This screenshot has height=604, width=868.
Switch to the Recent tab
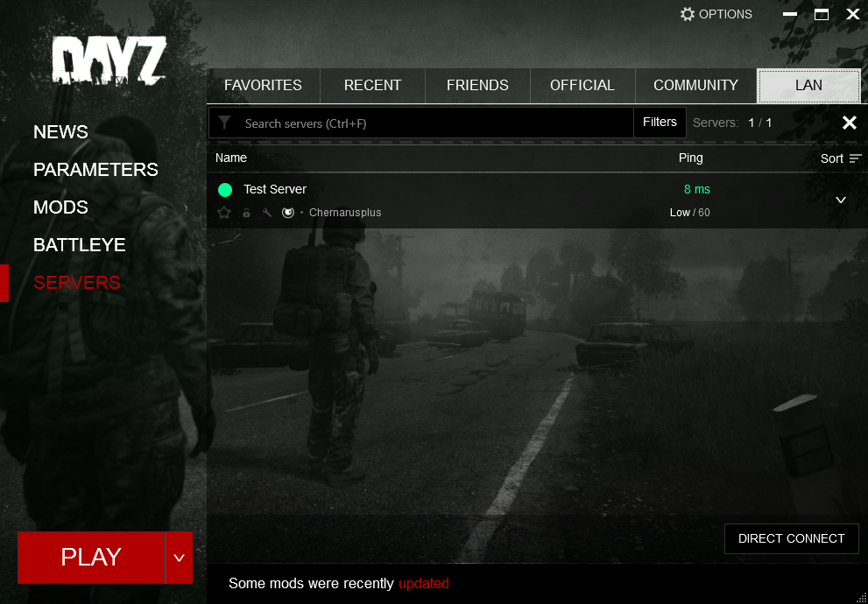[372, 86]
